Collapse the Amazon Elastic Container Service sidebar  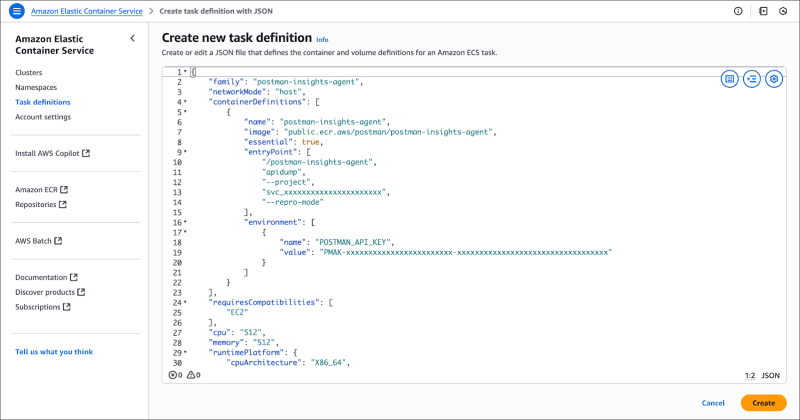pos(133,38)
